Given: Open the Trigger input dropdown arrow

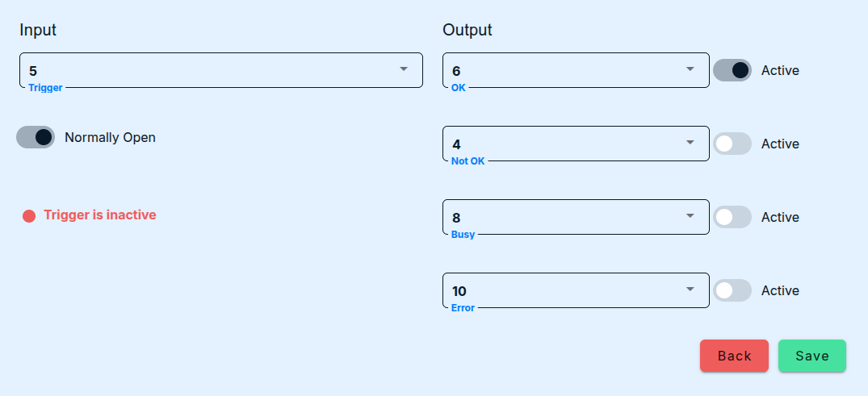Looking at the screenshot, I should click(x=404, y=69).
